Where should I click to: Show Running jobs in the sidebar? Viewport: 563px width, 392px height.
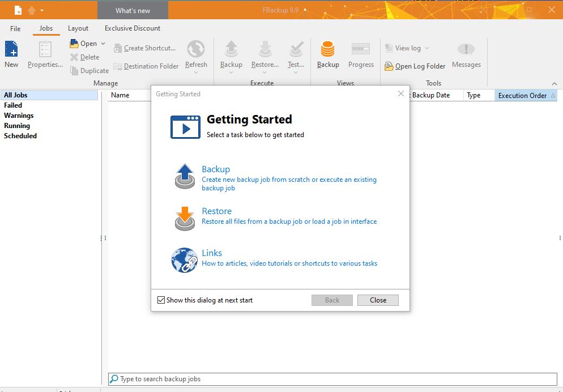coord(17,126)
